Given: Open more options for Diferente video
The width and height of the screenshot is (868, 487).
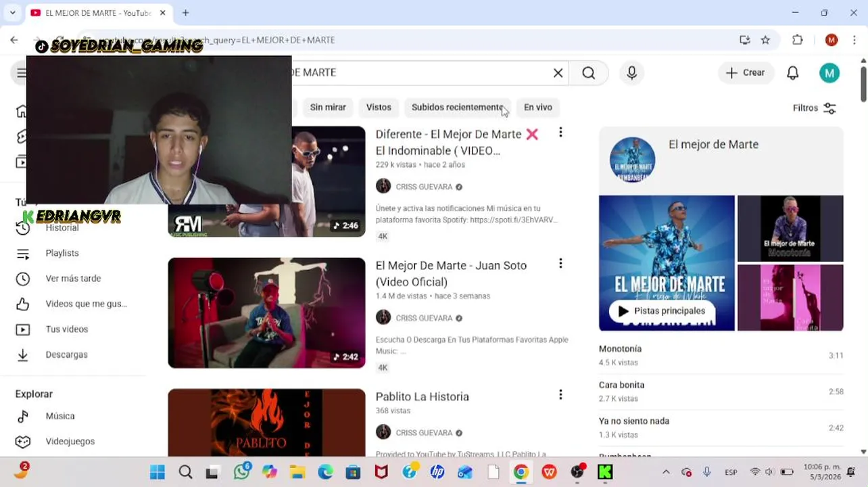Looking at the screenshot, I should (560, 133).
